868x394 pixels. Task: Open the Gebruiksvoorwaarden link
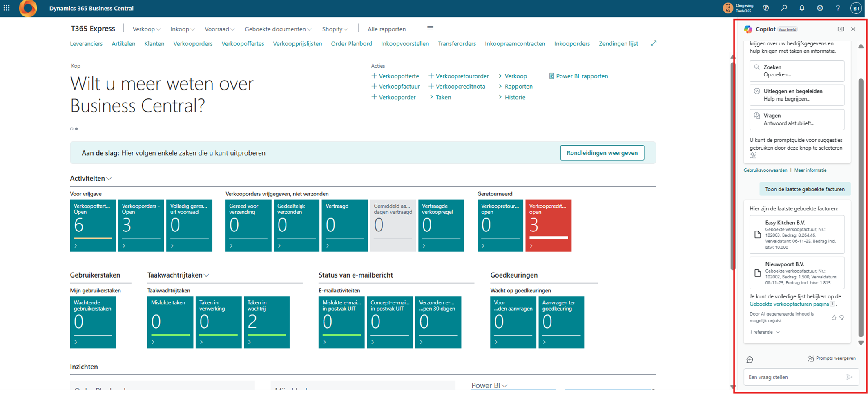[765, 170]
